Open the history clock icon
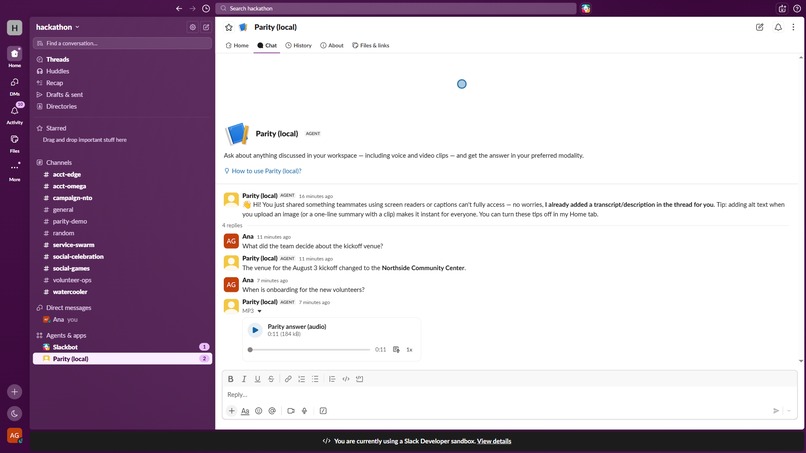This screenshot has width=806, height=453. click(206, 8)
